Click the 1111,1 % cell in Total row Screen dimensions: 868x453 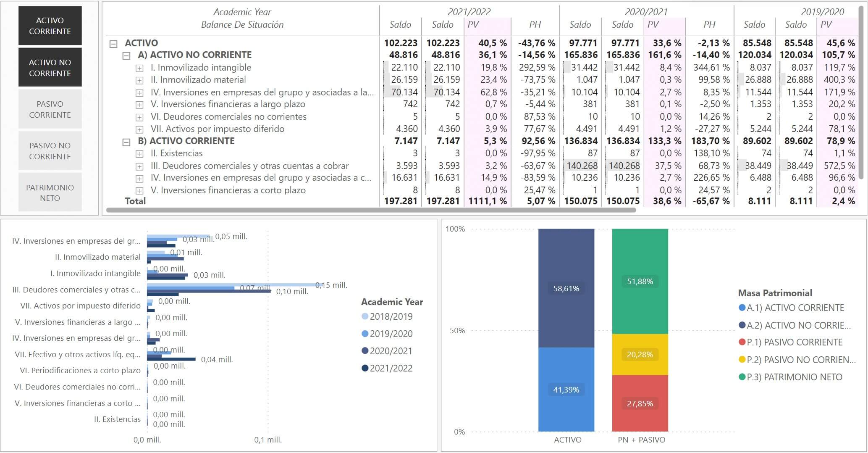click(x=488, y=201)
